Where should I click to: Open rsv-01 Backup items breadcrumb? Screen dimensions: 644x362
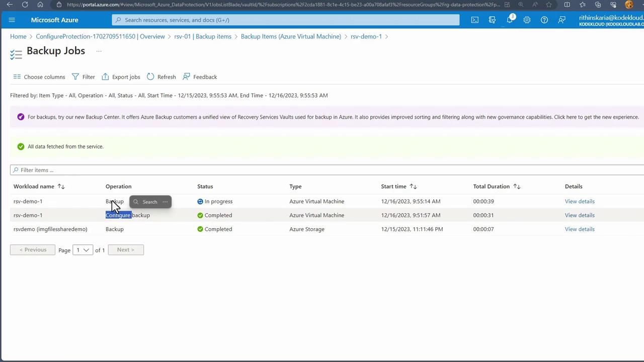click(x=203, y=37)
